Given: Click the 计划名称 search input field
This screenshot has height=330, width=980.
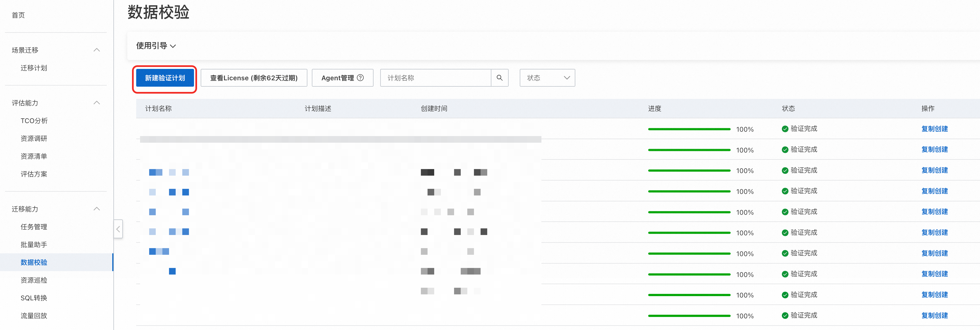Looking at the screenshot, I should click(x=436, y=77).
